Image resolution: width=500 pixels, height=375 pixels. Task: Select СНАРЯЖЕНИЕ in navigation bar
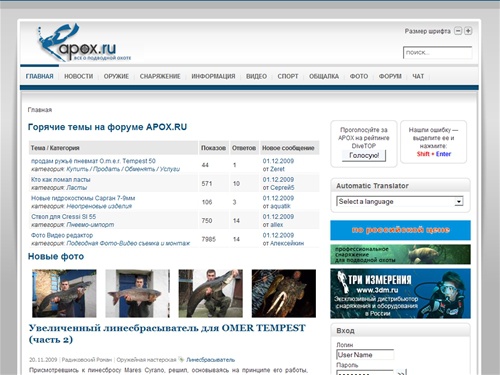(160, 76)
